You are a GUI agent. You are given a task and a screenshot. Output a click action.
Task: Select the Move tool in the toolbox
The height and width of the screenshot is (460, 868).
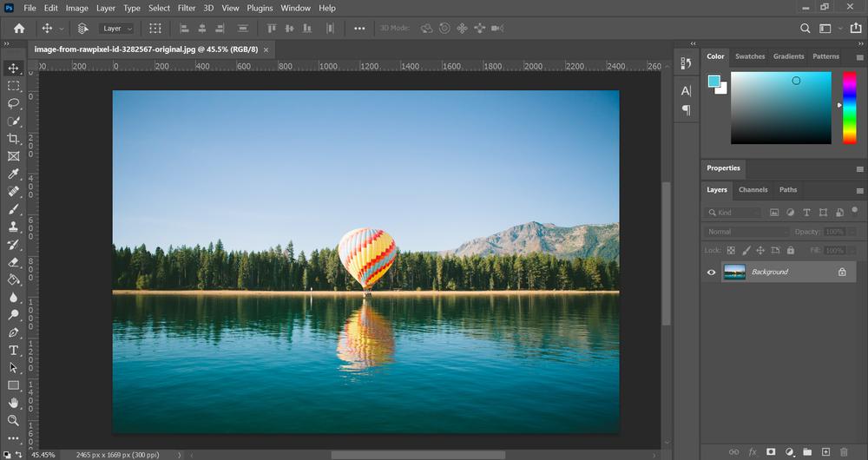[13, 68]
